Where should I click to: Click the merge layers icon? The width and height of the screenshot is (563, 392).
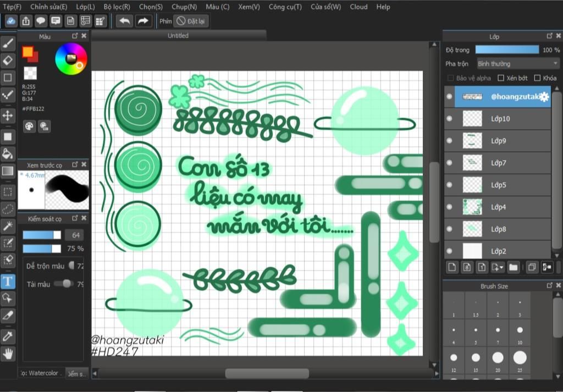point(547,267)
